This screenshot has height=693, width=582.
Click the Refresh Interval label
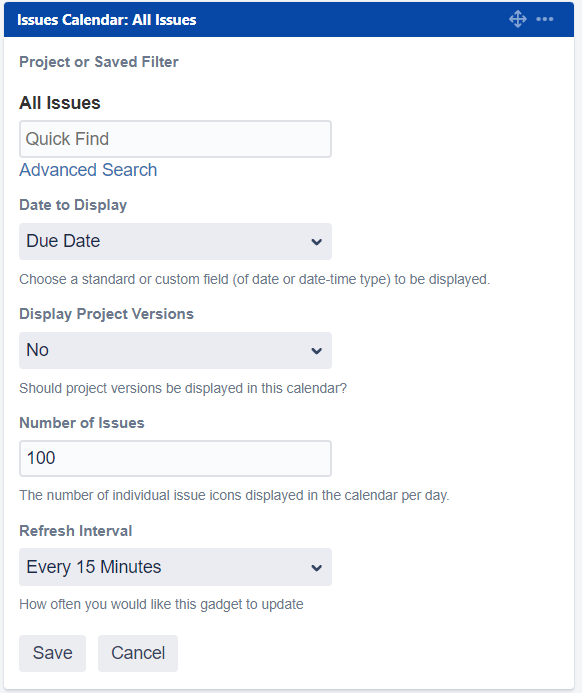pyautogui.click(x=76, y=531)
